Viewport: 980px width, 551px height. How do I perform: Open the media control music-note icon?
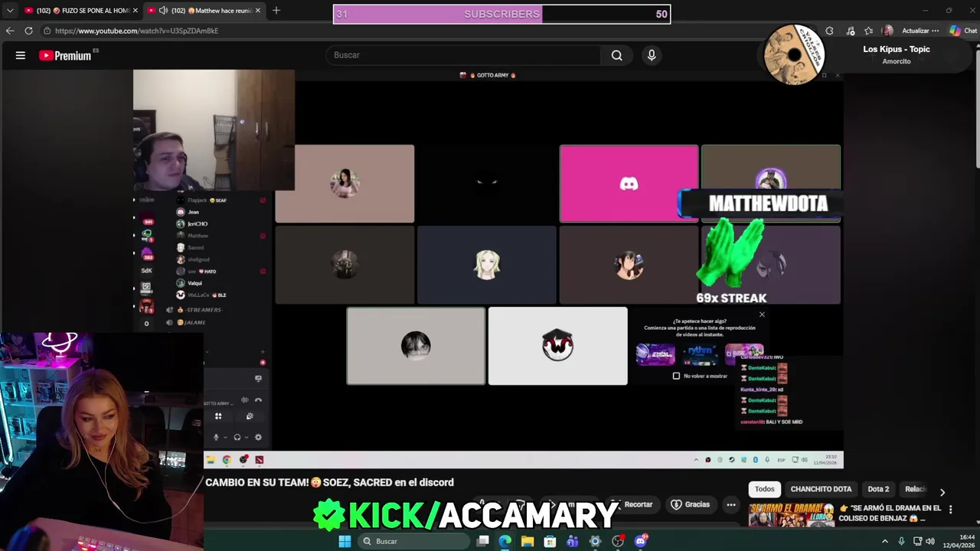pyautogui.click(x=850, y=31)
